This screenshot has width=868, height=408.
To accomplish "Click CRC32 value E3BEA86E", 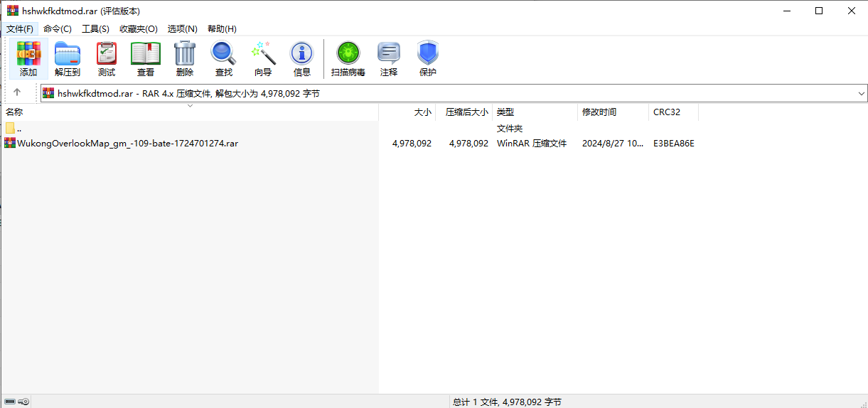I will click(x=673, y=143).
